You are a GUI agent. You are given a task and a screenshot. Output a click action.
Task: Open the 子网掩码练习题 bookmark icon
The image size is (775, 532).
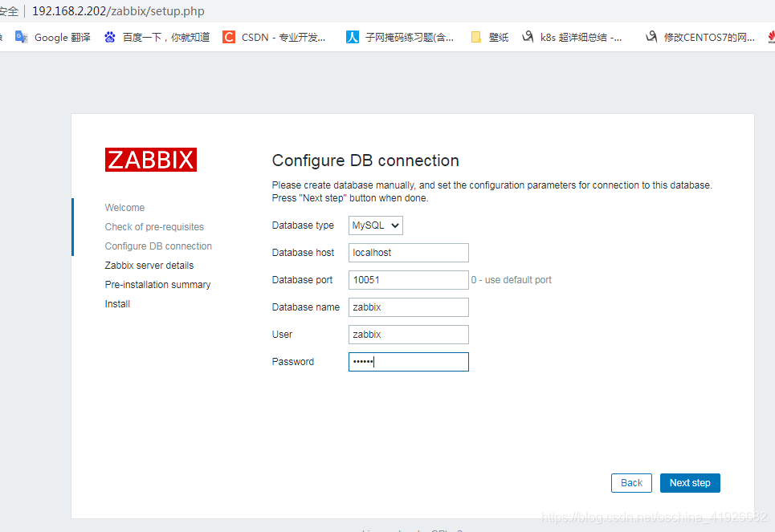tap(353, 37)
